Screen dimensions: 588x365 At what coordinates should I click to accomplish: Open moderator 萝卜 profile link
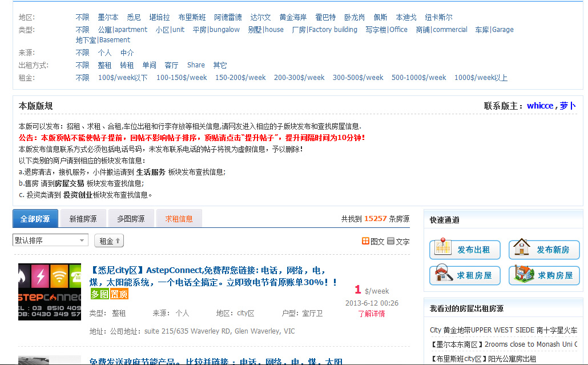(568, 106)
